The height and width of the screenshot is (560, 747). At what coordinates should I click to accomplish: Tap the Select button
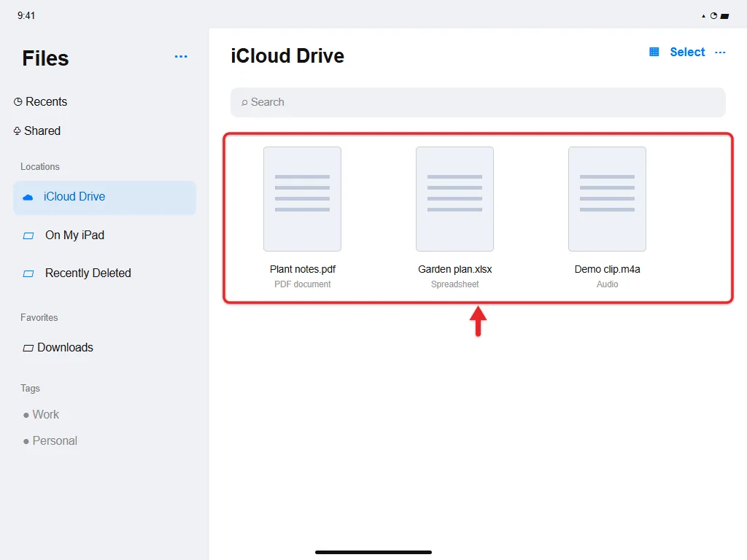point(687,52)
